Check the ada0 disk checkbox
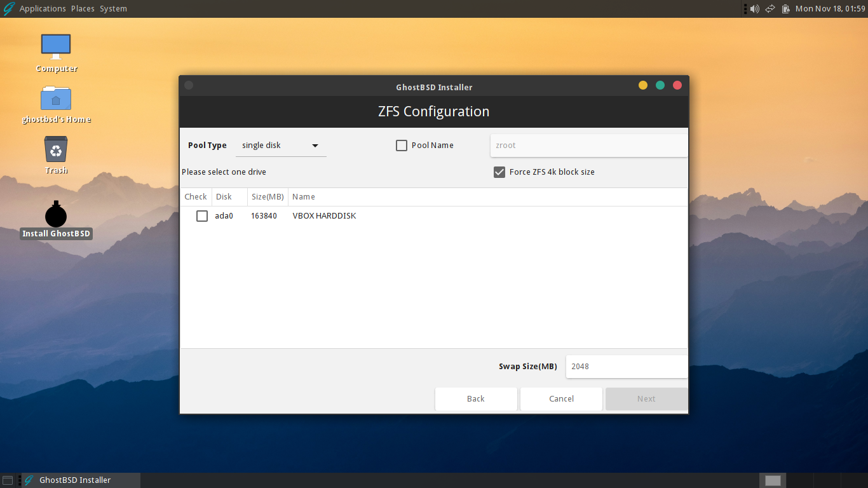 [202, 216]
